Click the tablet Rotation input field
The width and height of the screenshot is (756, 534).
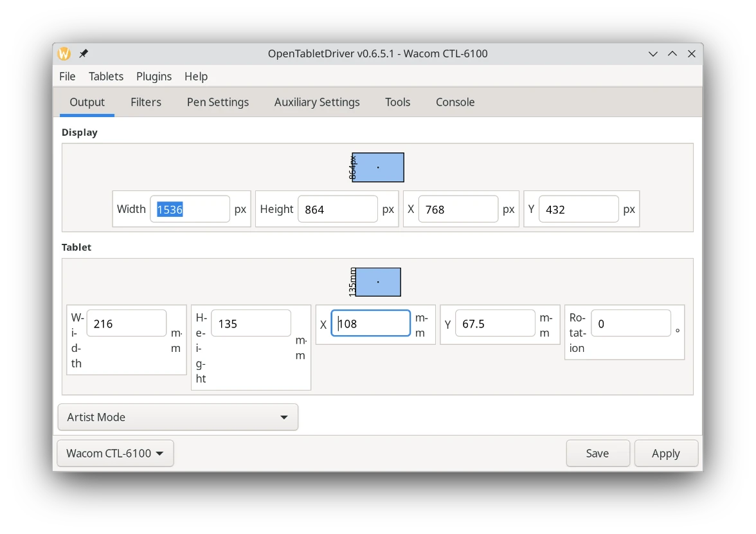[x=630, y=324]
